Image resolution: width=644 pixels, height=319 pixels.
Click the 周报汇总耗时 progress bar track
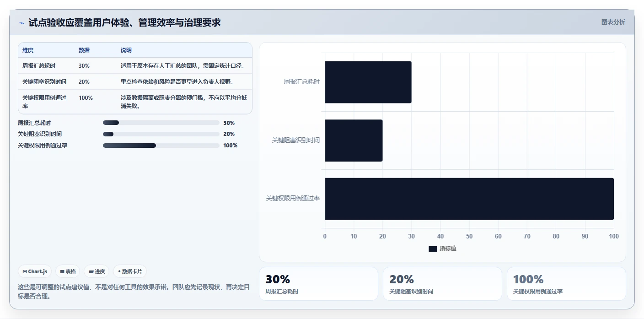coord(161,123)
